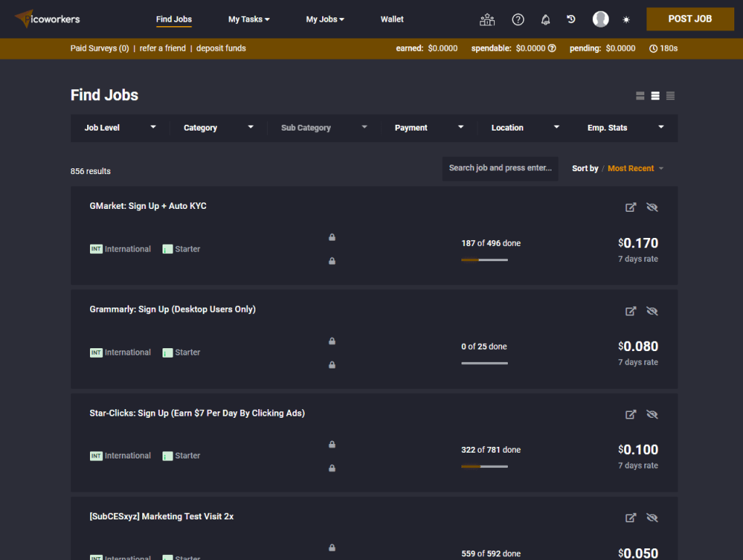Screen dimensions: 743x560
Task: Open the refer a friend link
Action: [163, 49]
